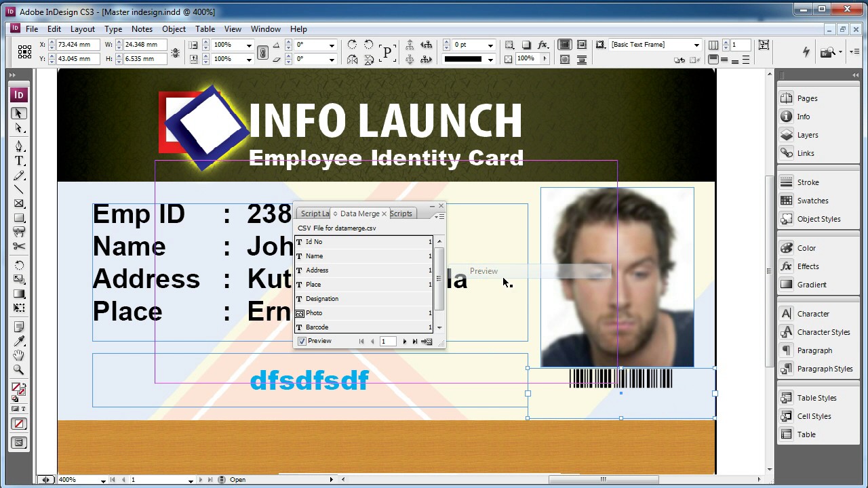Select the Line tool
This screenshot has height=488, width=868.
coord(19,189)
